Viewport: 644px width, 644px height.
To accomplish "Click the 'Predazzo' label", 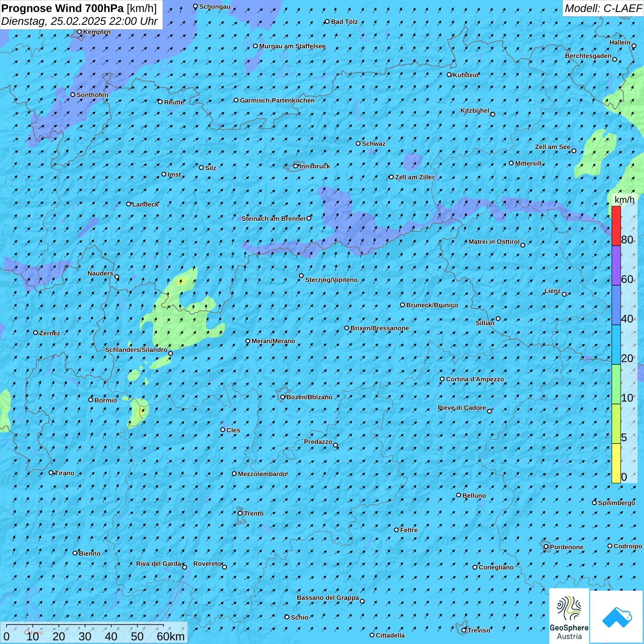I will coord(318,442).
